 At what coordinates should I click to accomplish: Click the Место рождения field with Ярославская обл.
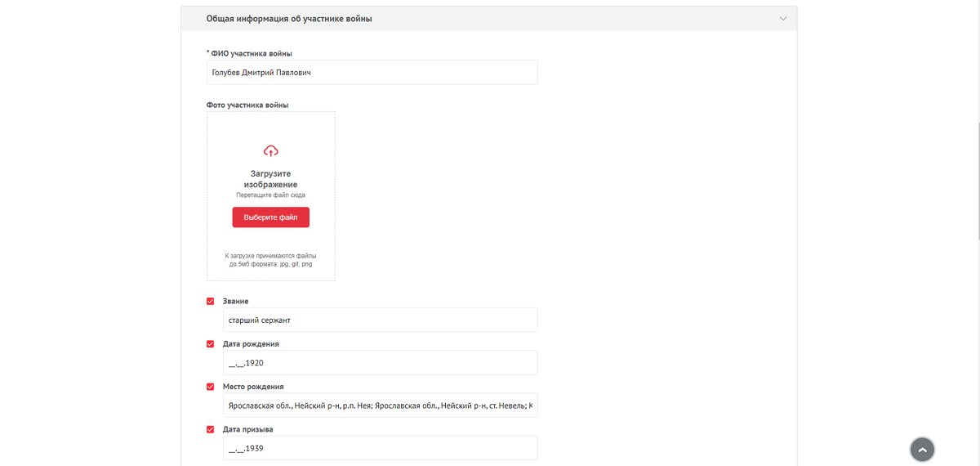coord(380,405)
